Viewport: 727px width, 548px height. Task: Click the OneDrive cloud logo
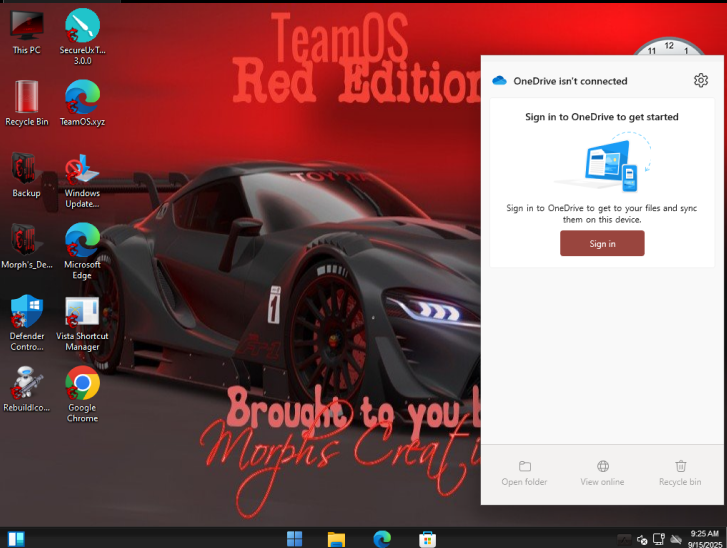coord(499,81)
